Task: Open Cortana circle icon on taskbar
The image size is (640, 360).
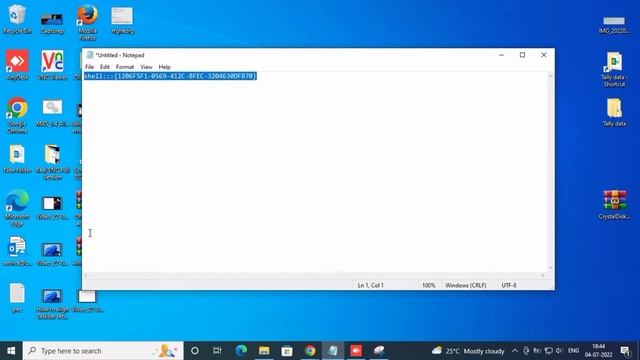Action: [x=195, y=351]
